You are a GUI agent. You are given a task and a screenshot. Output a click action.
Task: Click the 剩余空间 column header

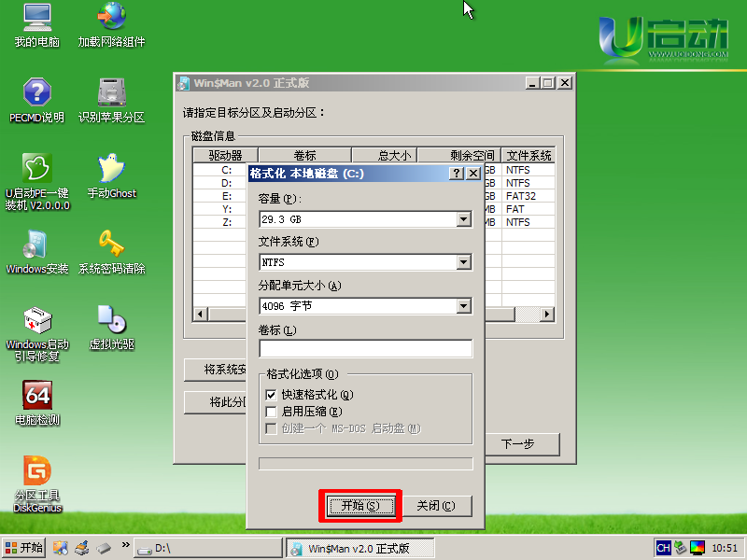[459, 155]
